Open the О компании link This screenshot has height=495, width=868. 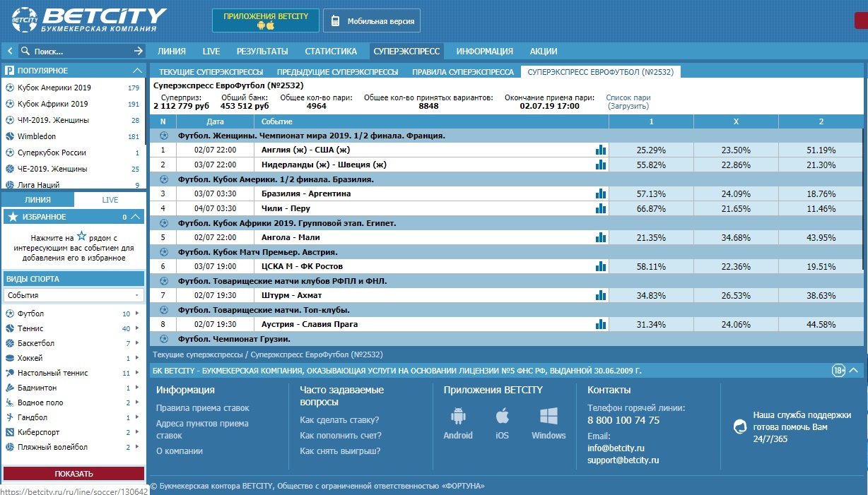[x=180, y=451]
